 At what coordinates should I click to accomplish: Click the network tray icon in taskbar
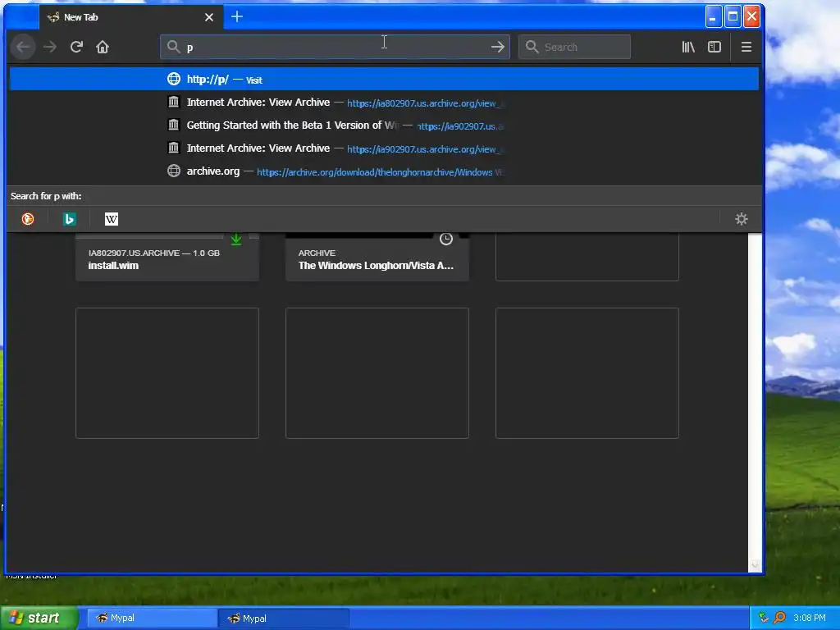pos(764,618)
